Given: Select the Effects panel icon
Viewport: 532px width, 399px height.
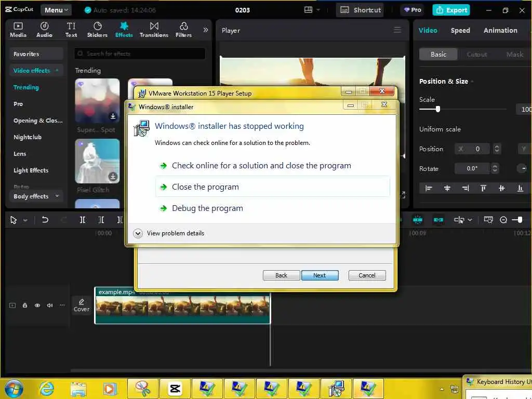Looking at the screenshot, I should pos(124,30).
